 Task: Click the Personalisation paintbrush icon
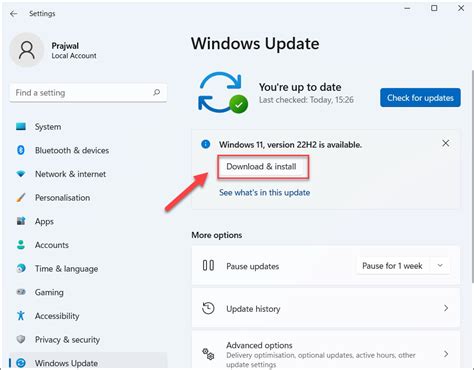pyautogui.click(x=21, y=197)
